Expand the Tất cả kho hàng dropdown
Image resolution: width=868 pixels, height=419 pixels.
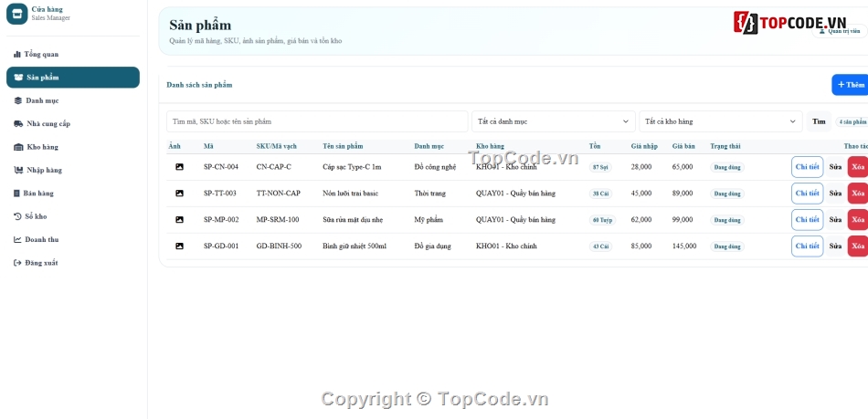coord(721,121)
